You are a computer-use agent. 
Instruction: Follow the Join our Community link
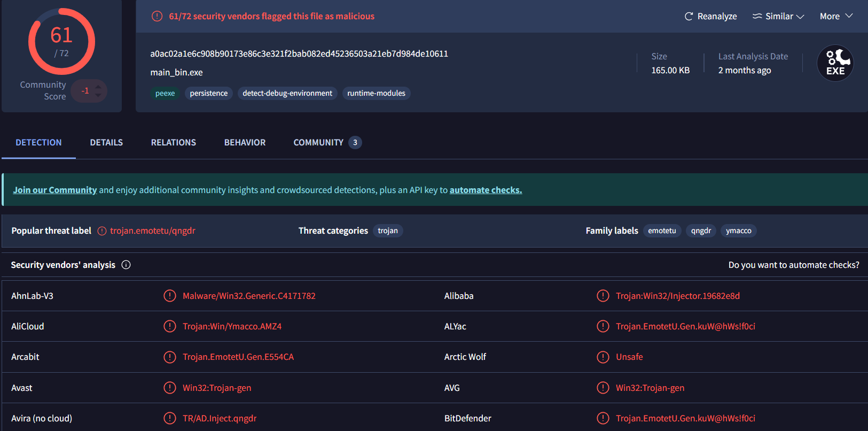click(55, 190)
